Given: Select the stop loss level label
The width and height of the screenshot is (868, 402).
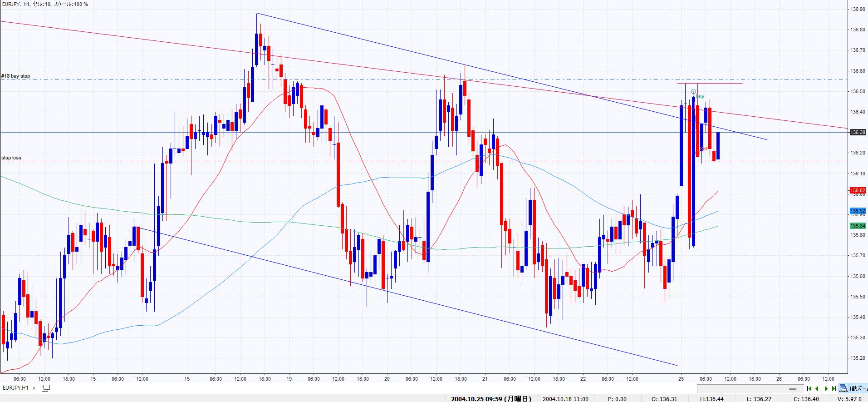Looking at the screenshot, I should coord(11,158).
